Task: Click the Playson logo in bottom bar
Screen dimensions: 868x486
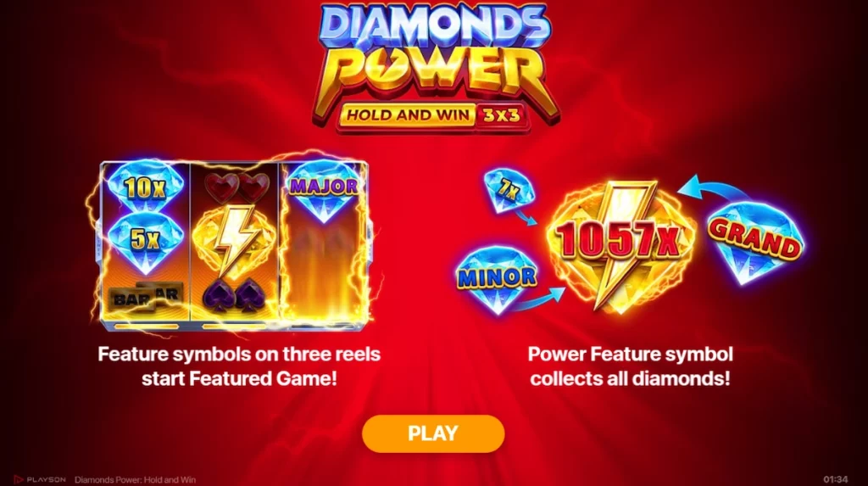Action: point(40,479)
